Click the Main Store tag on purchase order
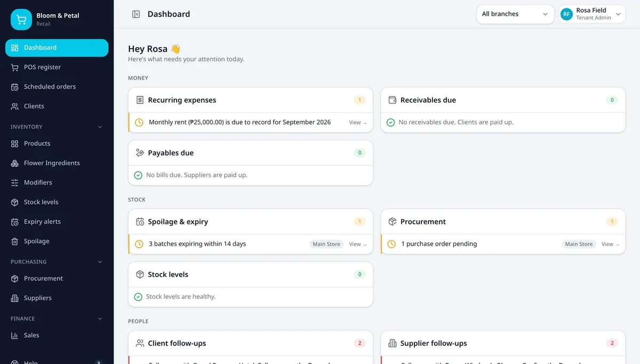Viewport: 640px width, 364px height. point(579,244)
